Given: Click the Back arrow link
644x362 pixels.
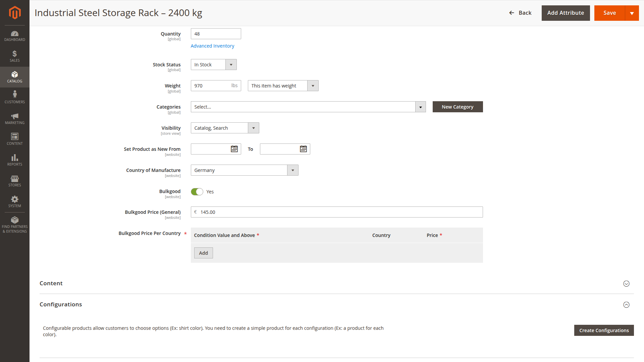Looking at the screenshot, I should (520, 13).
